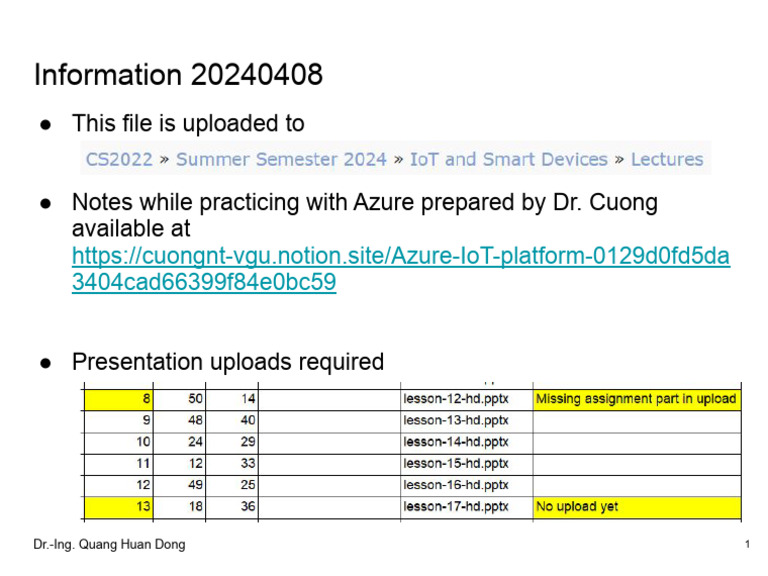Click 'Missing assignment part in upload' cell
Image resolution: width=768 pixels, height=576 pixels.
(637, 399)
